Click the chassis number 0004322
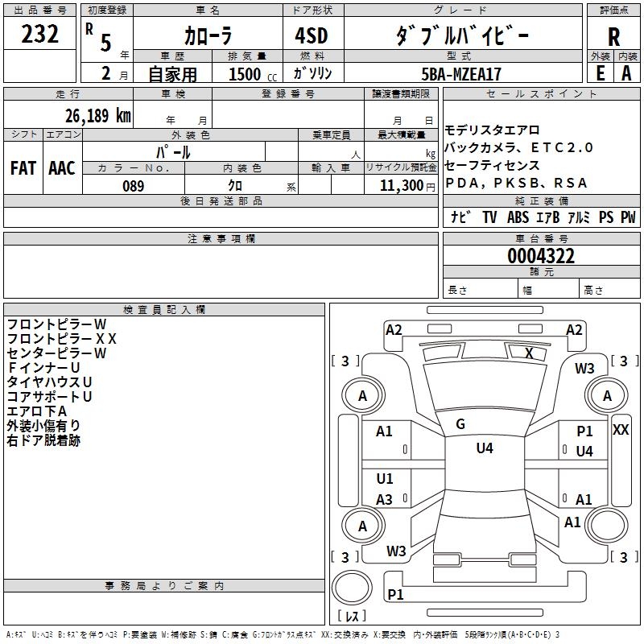This screenshot has width=644, height=644. tap(541, 256)
